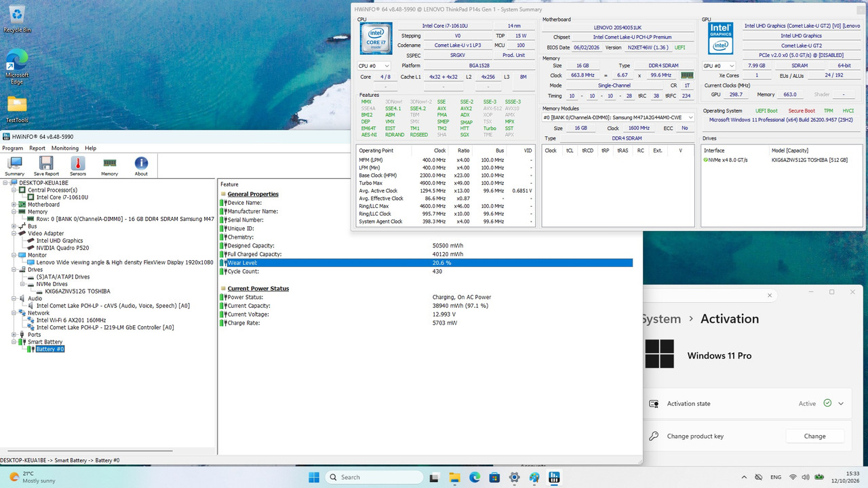Open the Memory toolbar icon

pyautogui.click(x=109, y=166)
